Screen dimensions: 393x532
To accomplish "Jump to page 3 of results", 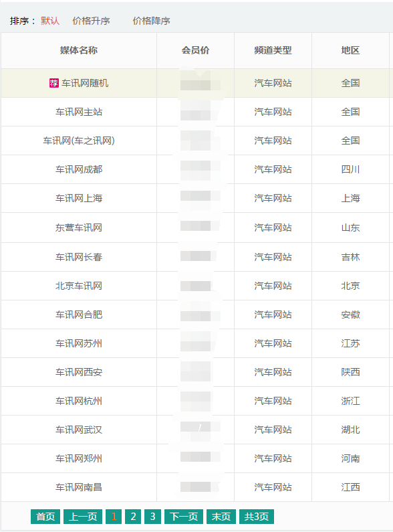I will click(x=153, y=517).
